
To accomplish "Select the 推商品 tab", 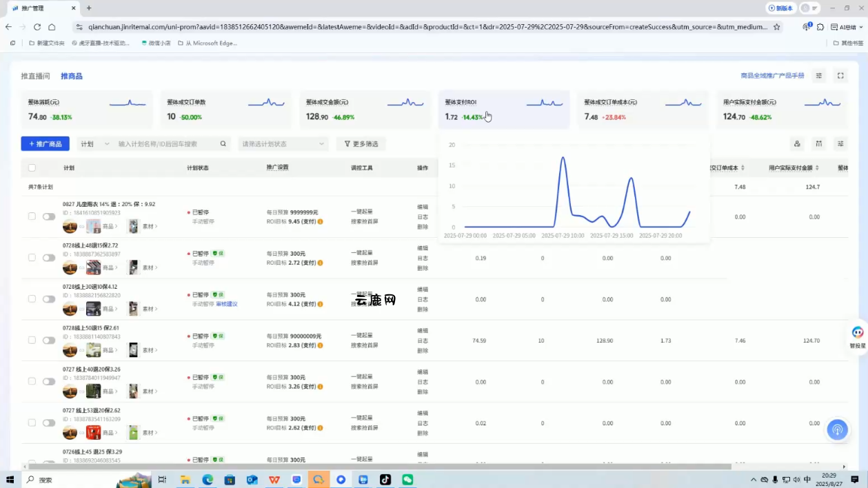I will pos(72,76).
